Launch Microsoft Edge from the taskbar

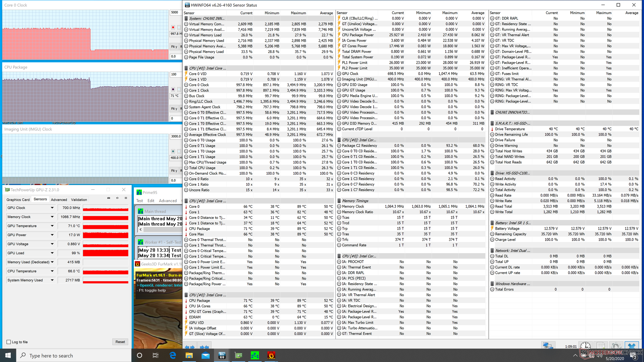click(x=173, y=355)
